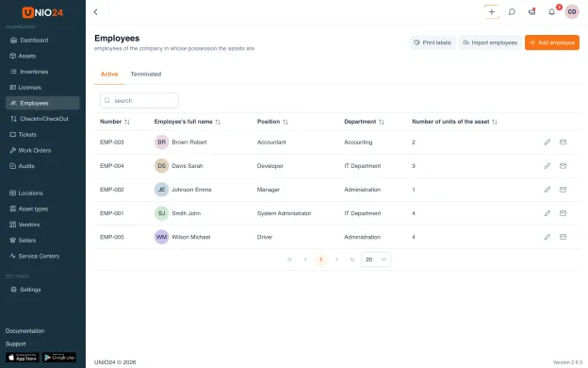
Task: Go to first page of results
Action: tap(289, 259)
